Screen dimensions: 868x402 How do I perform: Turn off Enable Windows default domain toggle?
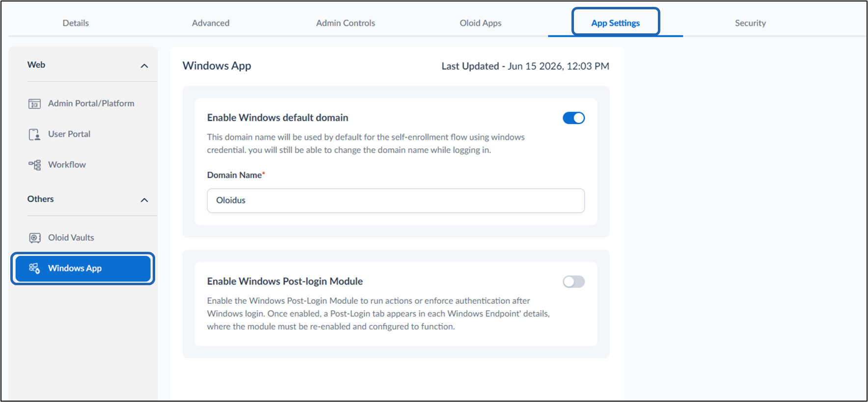[x=573, y=118]
